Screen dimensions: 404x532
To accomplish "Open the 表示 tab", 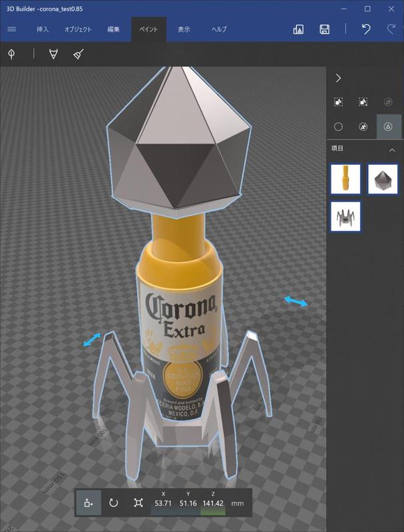I will pos(184,29).
